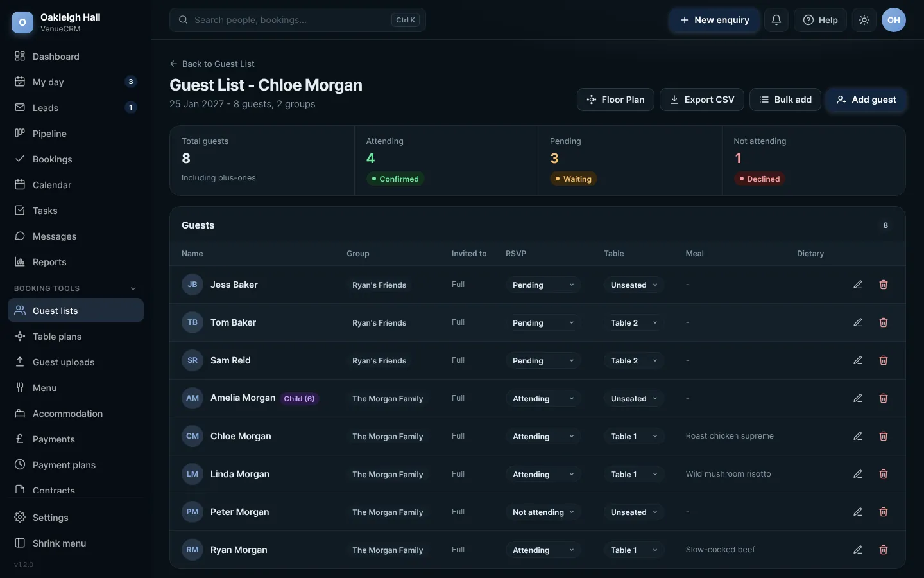
Task: Select the Roast chicken supreme meal text
Action: click(730, 436)
